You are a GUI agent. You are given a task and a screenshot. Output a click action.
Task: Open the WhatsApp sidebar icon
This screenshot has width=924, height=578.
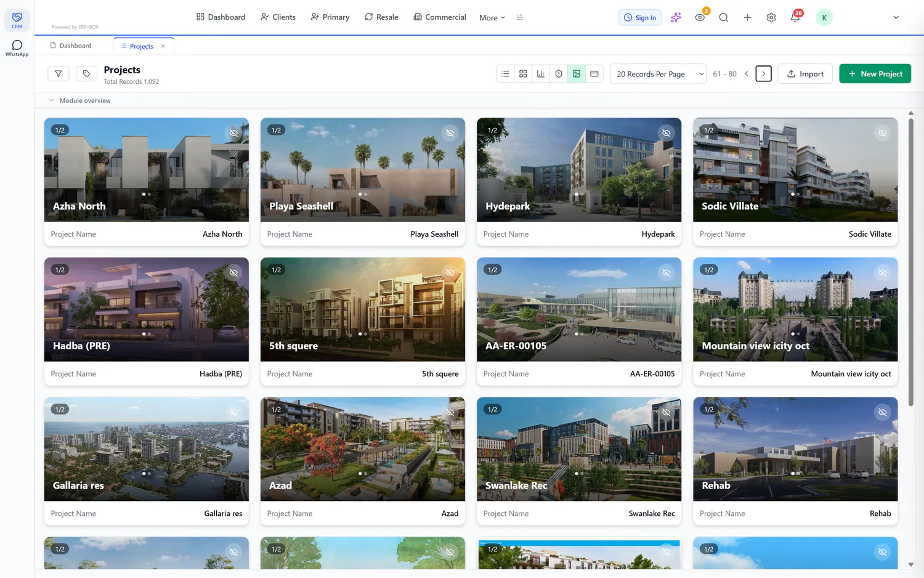click(x=17, y=48)
